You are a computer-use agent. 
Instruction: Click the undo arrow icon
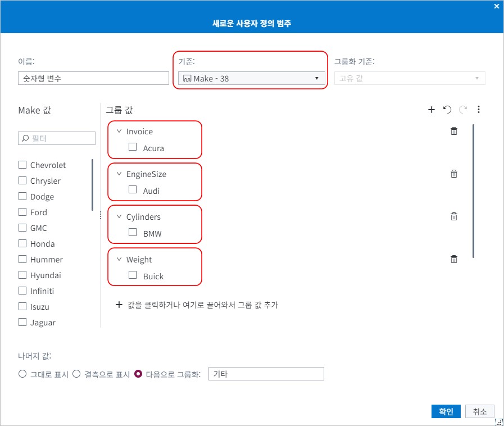pyautogui.click(x=447, y=110)
